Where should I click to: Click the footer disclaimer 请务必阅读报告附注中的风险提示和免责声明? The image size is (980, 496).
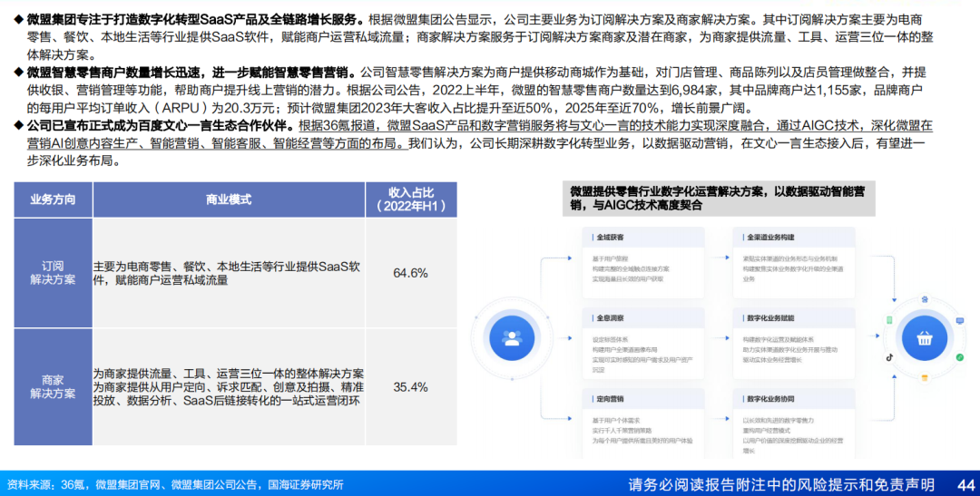(781, 485)
